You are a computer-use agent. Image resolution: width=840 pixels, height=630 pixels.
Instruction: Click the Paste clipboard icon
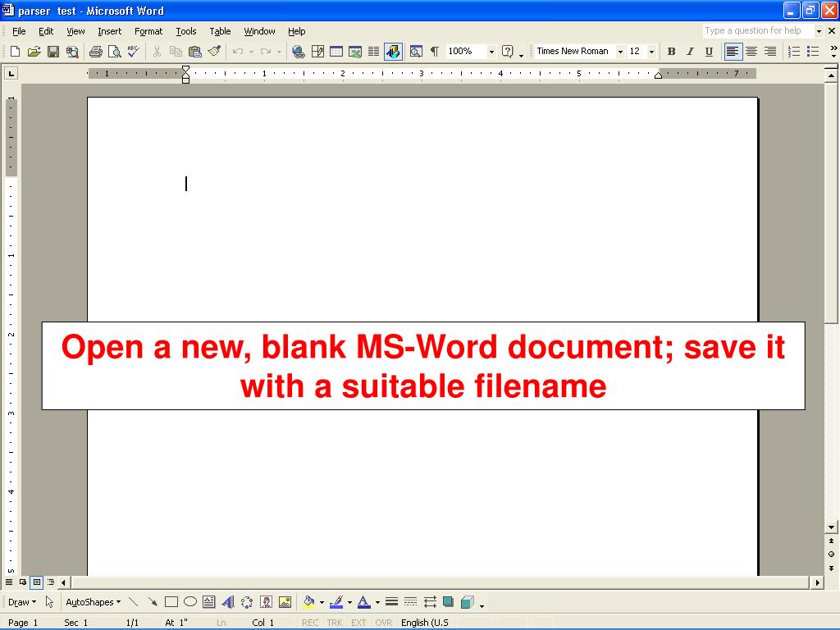195,52
